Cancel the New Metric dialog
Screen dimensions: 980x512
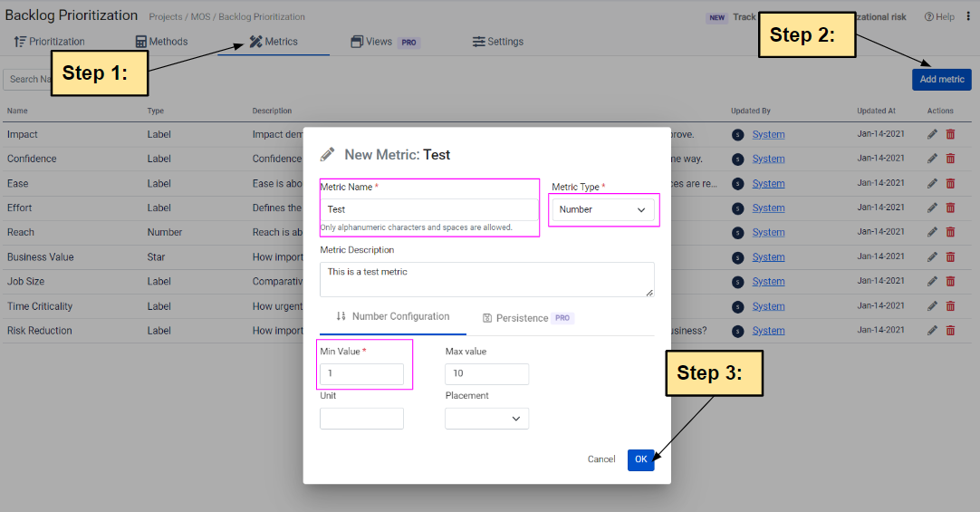tap(601, 459)
